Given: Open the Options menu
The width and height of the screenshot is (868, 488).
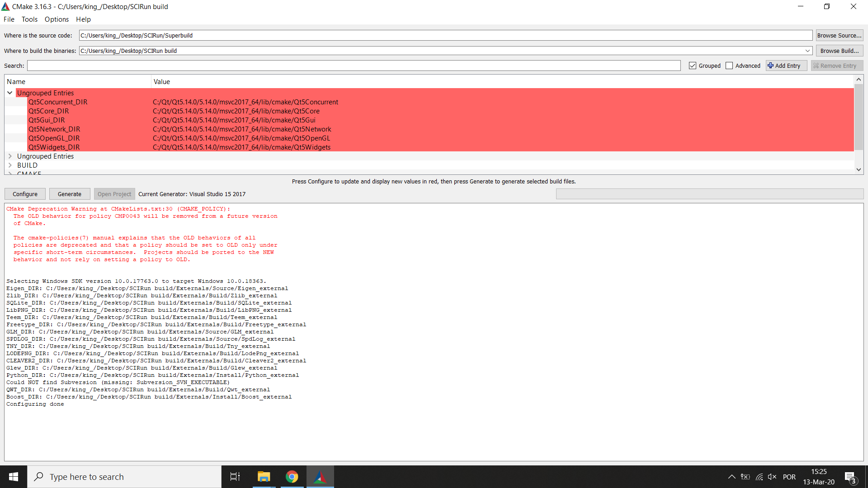Looking at the screenshot, I should [x=56, y=19].
